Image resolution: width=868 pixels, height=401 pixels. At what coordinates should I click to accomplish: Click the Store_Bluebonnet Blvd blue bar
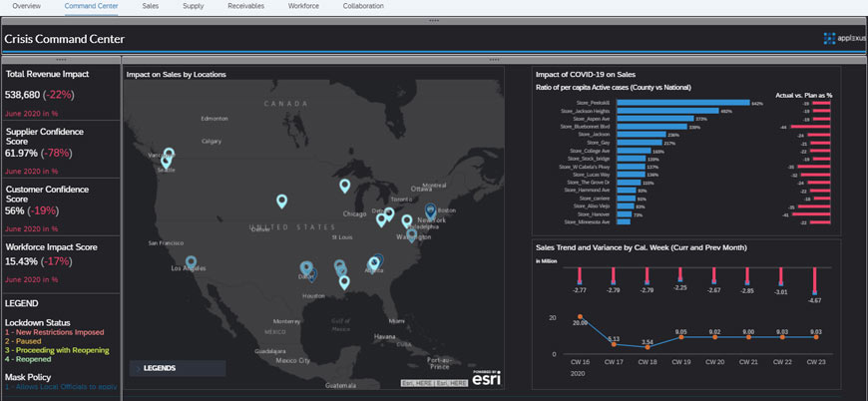coord(652,127)
